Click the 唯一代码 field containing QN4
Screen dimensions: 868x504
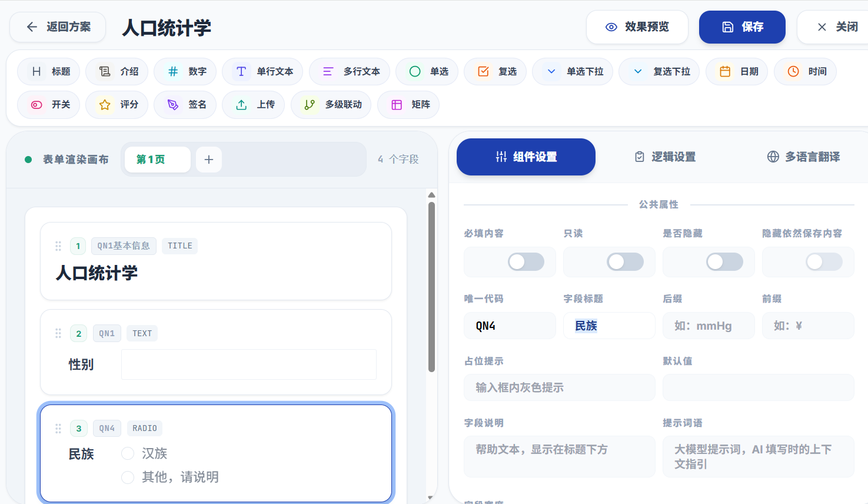click(510, 326)
